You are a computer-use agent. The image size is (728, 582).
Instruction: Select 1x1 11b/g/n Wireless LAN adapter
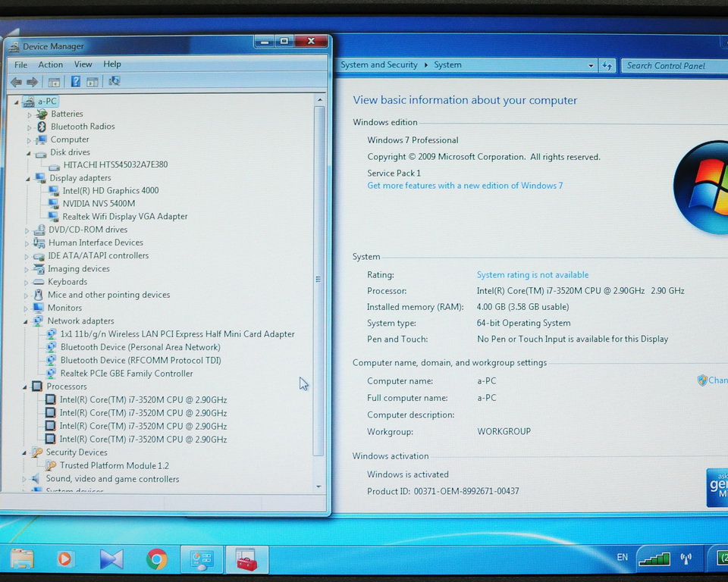tap(177, 334)
